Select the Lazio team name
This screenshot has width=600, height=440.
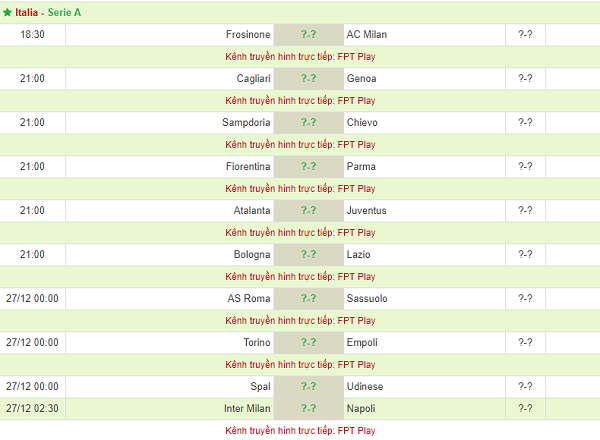click(x=359, y=254)
